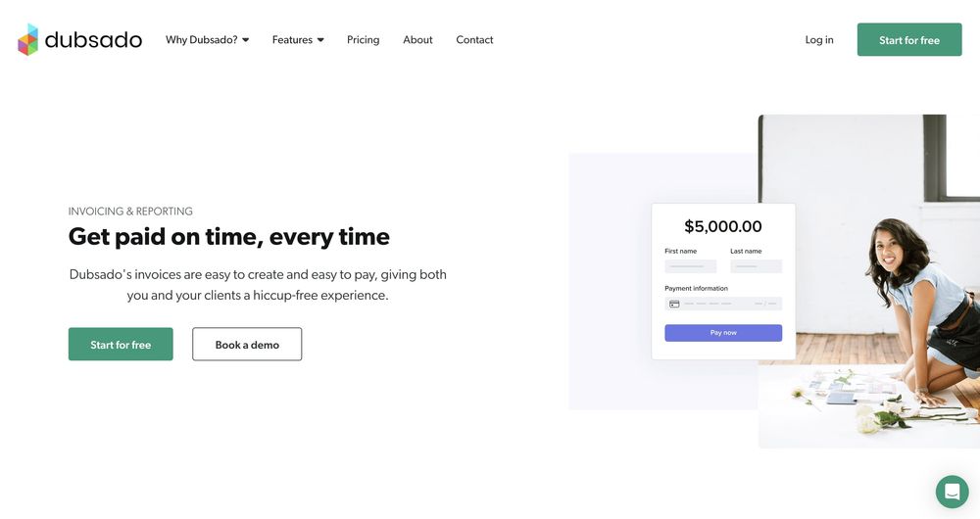Click the Book a demo button
Screen dimensions: 980x519
click(x=247, y=345)
